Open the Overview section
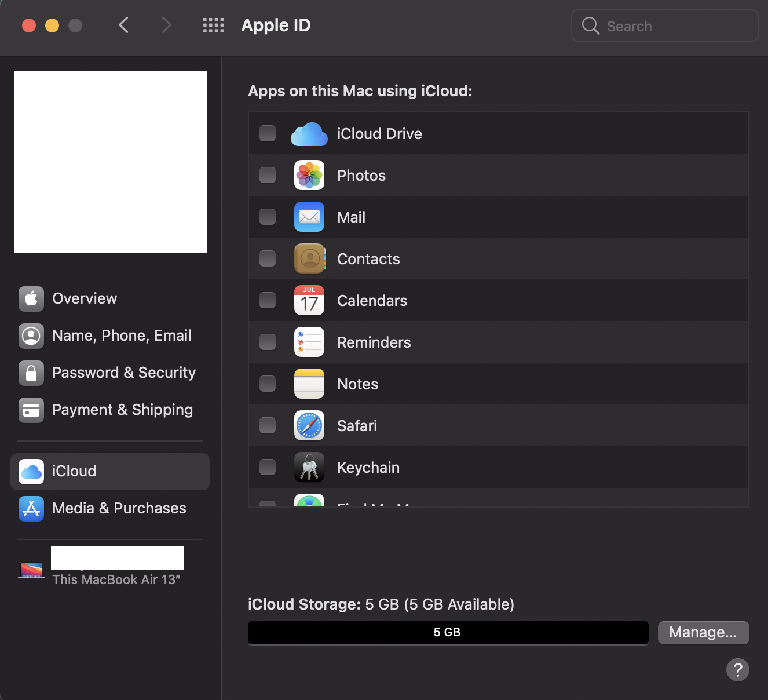The width and height of the screenshot is (768, 700). pyautogui.click(x=110, y=299)
